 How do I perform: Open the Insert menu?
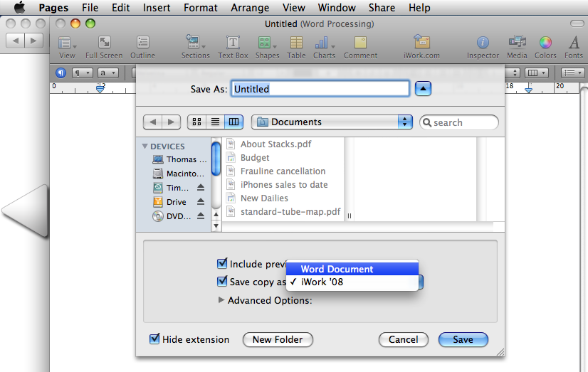157,8
